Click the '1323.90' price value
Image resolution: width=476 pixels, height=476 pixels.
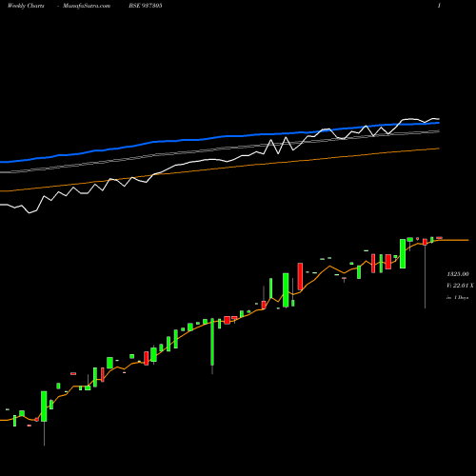458,274
